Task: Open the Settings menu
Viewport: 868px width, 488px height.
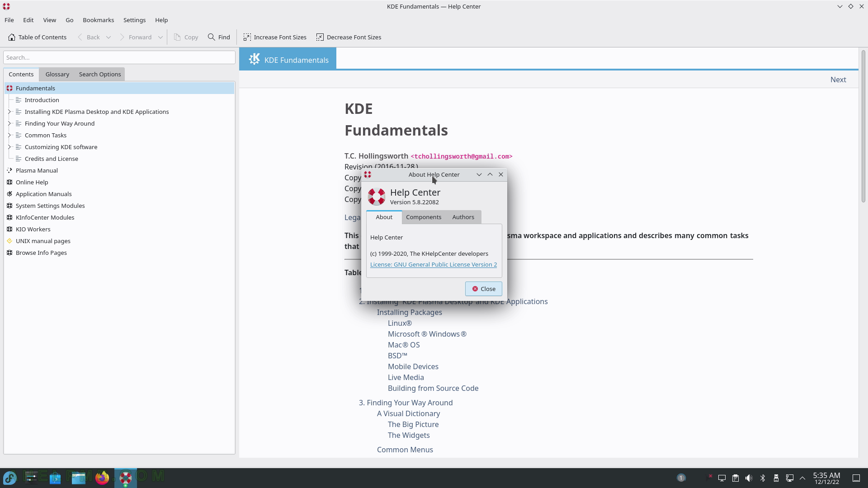Action: point(134,20)
